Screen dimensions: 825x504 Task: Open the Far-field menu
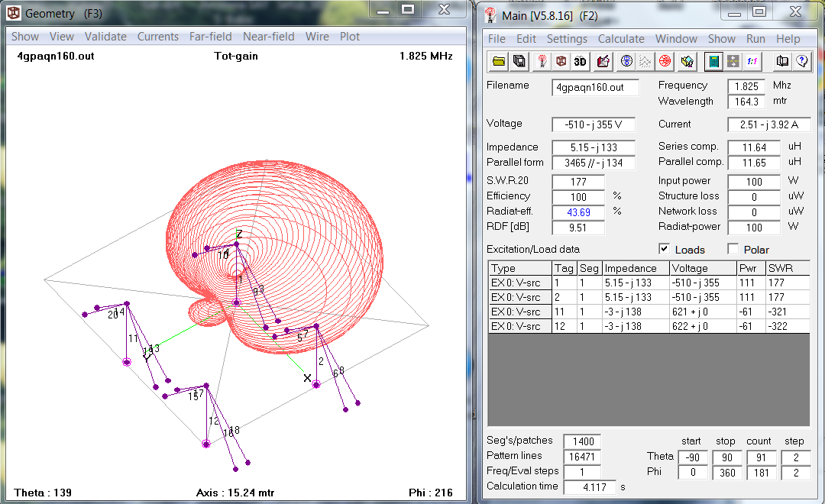(x=211, y=37)
